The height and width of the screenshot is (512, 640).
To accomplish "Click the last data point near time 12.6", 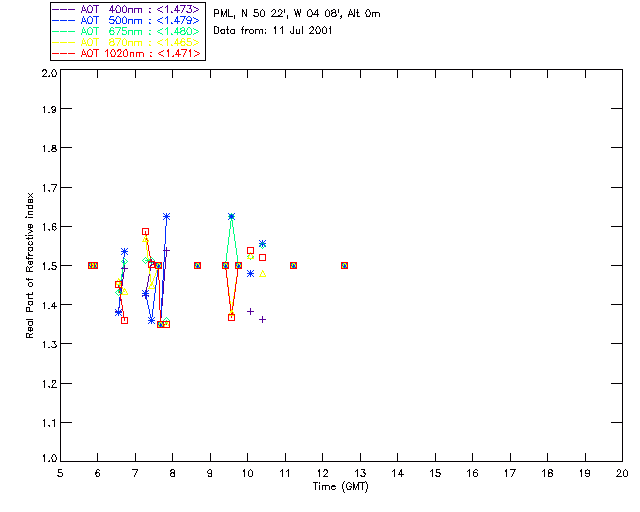I will [x=344, y=265].
